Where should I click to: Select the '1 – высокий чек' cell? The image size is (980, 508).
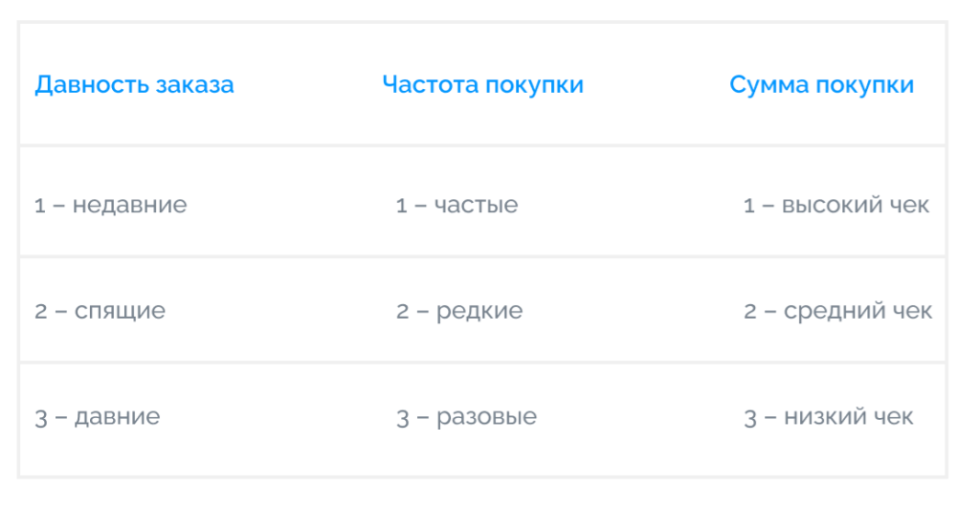[836, 205]
